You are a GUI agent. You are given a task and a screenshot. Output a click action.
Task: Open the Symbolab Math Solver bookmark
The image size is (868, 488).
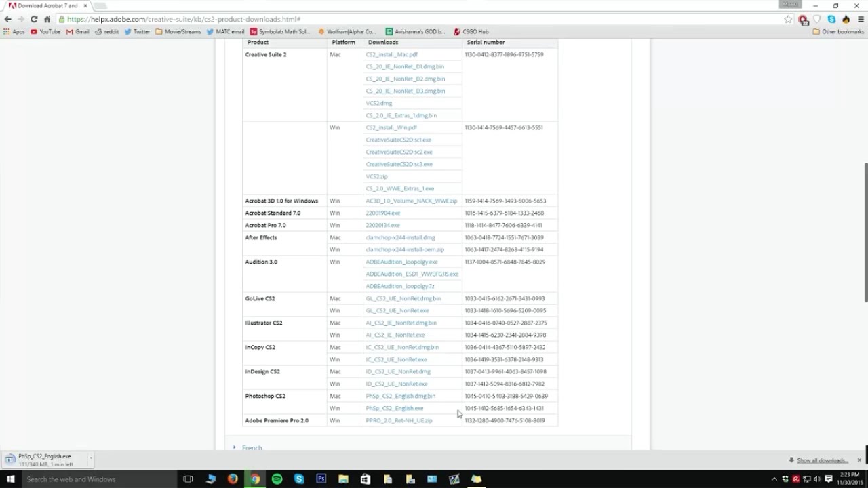(x=279, y=31)
